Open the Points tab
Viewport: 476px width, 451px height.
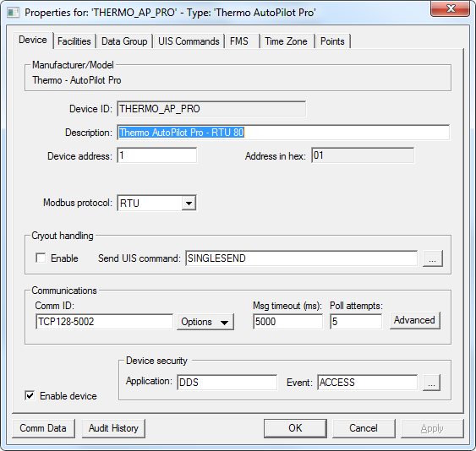332,41
